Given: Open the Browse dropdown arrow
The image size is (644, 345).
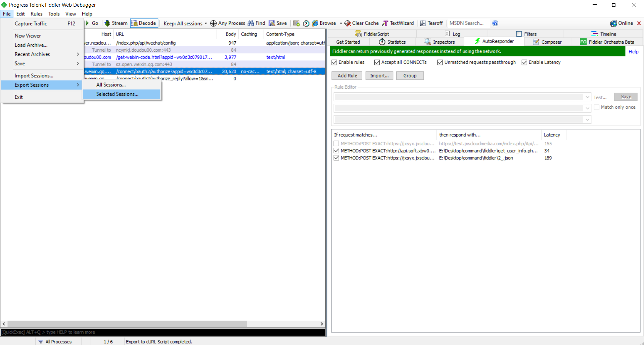Looking at the screenshot, I should [341, 23].
